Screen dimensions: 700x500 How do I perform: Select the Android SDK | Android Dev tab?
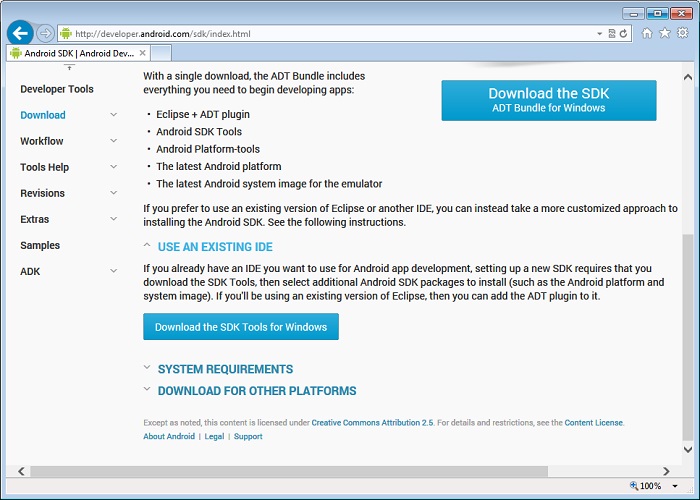[x=78, y=53]
